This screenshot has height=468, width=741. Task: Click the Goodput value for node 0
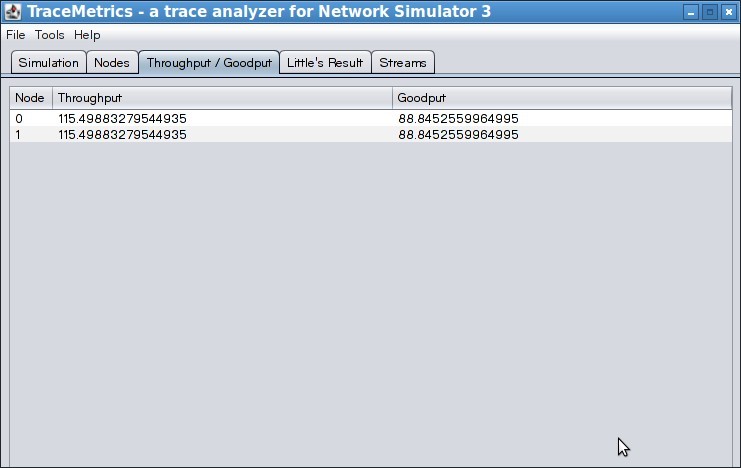click(x=458, y=119)
